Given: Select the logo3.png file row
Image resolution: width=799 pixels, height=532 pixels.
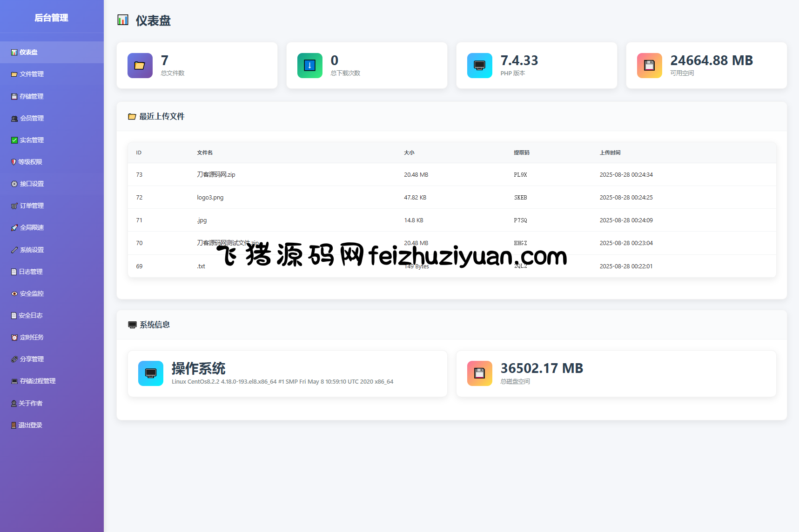Looking at the screenshot, I should coord(210,198).
